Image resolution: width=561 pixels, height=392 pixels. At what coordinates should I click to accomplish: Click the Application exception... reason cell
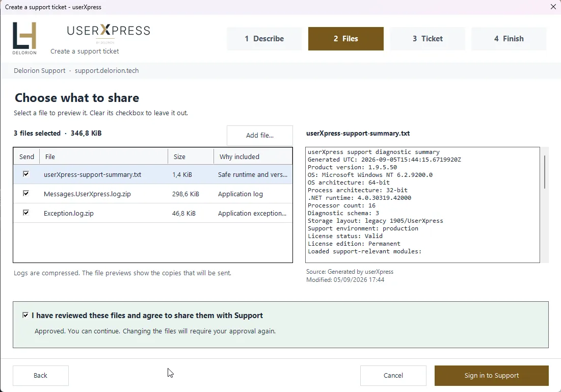pos(252,214)
